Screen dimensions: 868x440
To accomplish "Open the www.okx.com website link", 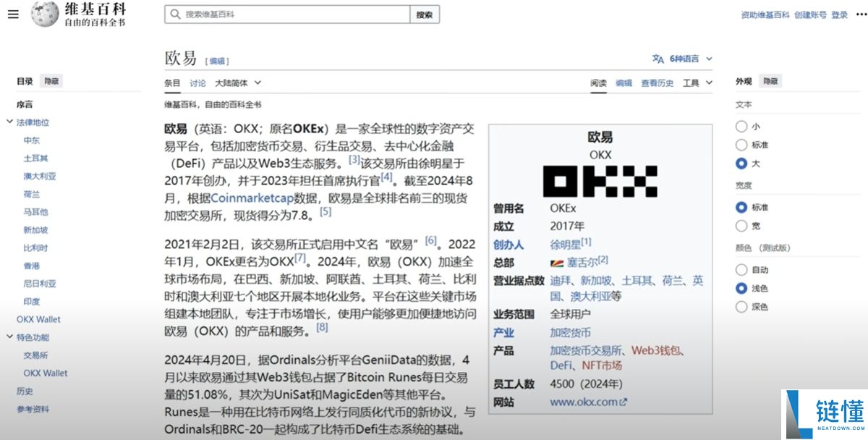I will click(584, 402).
